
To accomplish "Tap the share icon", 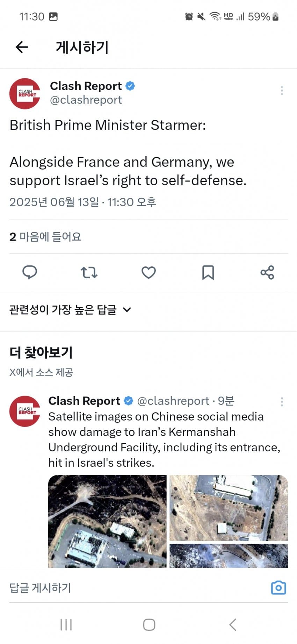I will [x=267, y=272].
